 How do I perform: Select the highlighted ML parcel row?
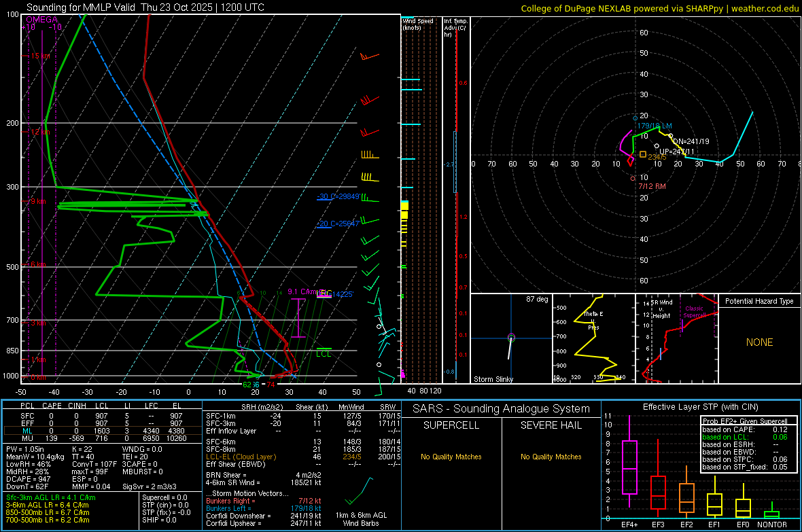click(x=103, y=431)
